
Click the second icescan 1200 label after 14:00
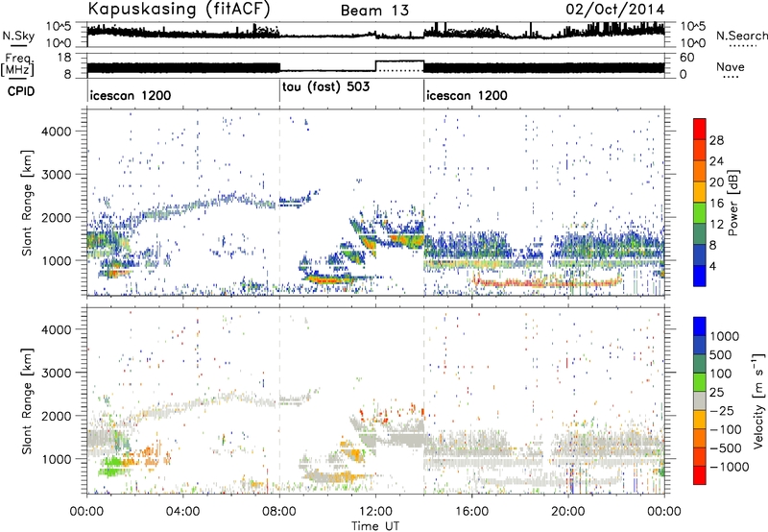(x=467, y=95)
